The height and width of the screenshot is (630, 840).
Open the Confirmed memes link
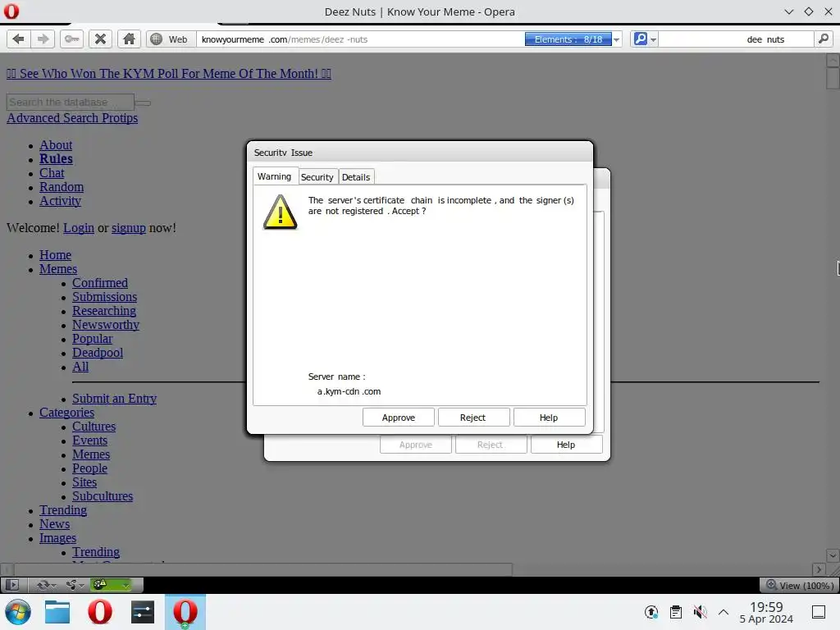click(x=100, y=283)
